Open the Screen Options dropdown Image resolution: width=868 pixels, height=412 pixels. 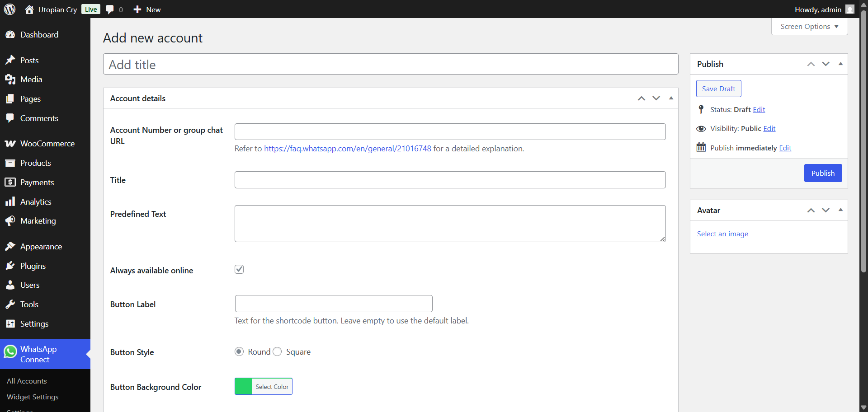tap(809, 26)
